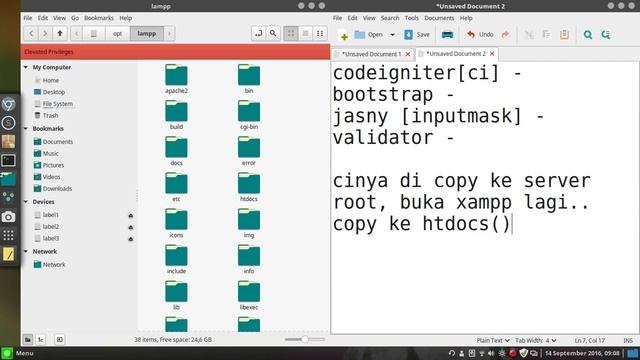This screenshot has width=640, height=360.
Task: Open text editor Documents menu
Action: pos(439,18)
